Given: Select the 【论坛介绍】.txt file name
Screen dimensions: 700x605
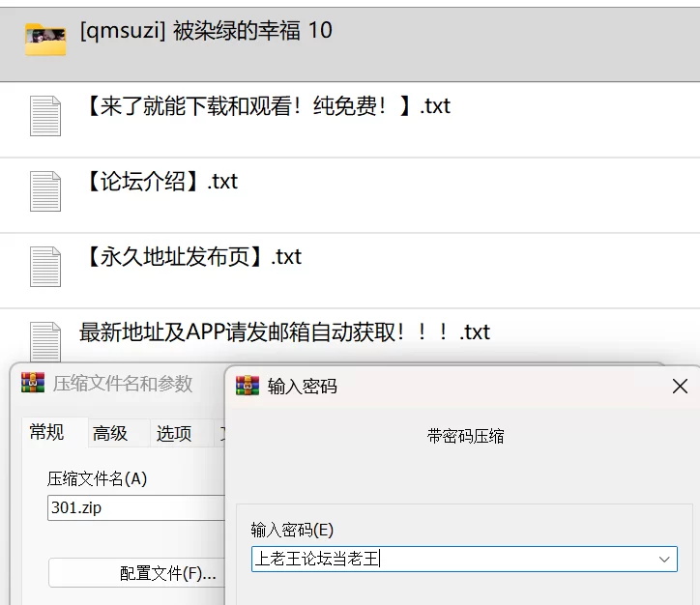Looking at the screenshot, I should 161,182.
